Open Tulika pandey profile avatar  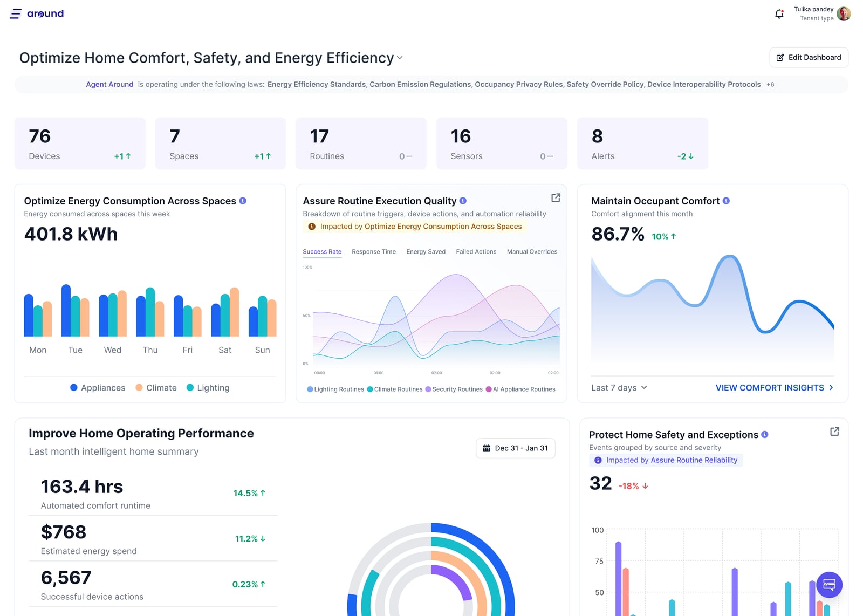tap(844, 13)
